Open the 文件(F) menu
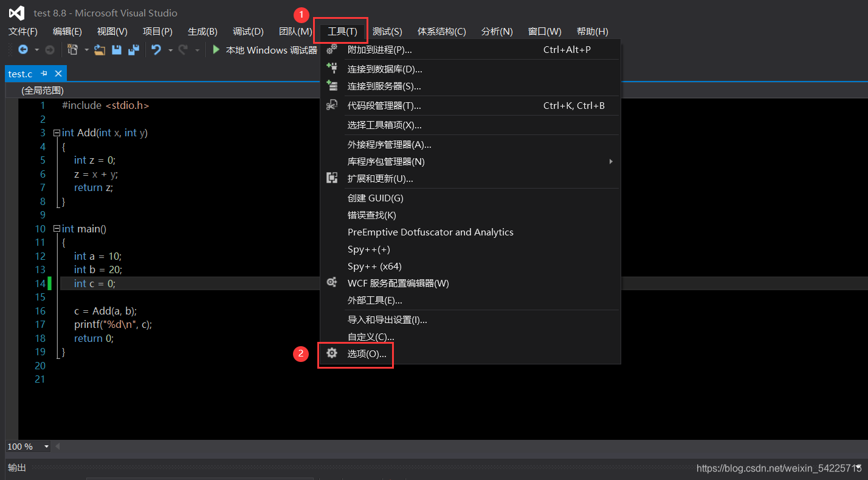Viewport: 868px width, 480px height. tap(23, 32)
